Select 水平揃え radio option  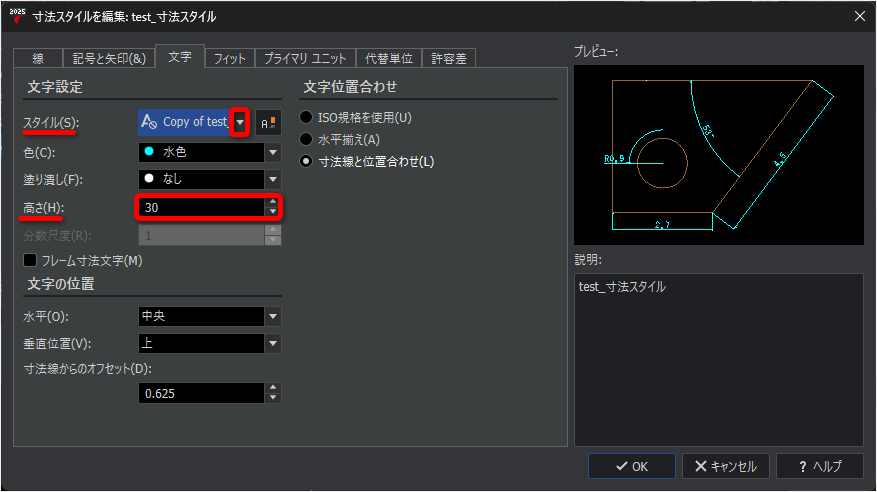306,139
